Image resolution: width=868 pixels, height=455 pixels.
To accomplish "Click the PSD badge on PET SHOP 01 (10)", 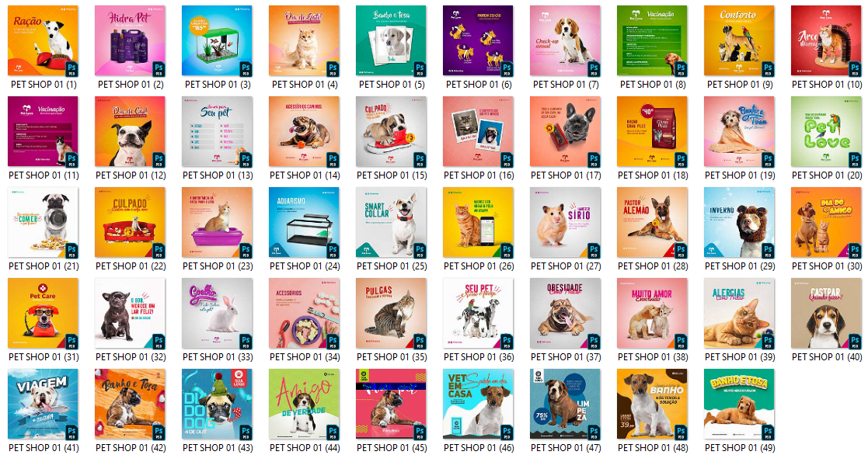I will (x=855, y=69).
